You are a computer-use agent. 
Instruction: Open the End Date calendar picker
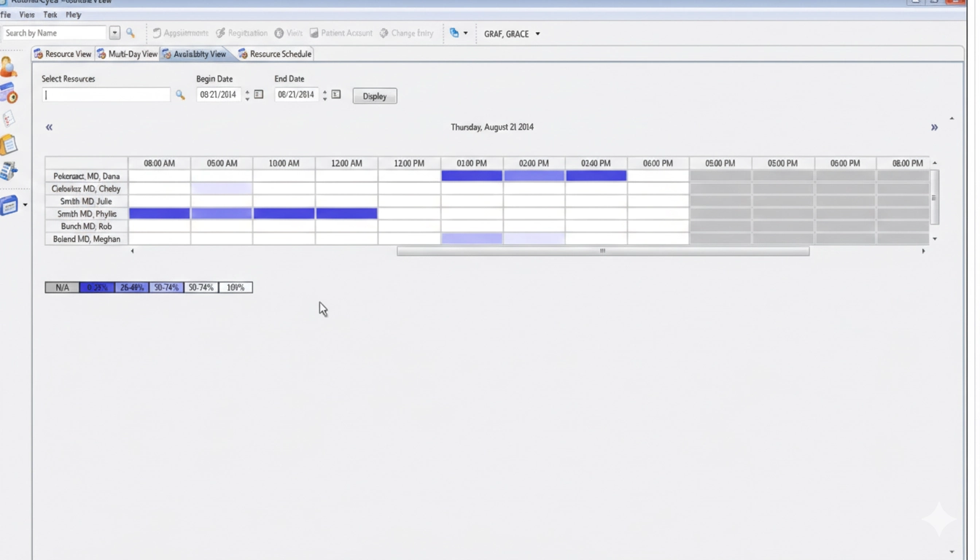[x=335, y=94]
